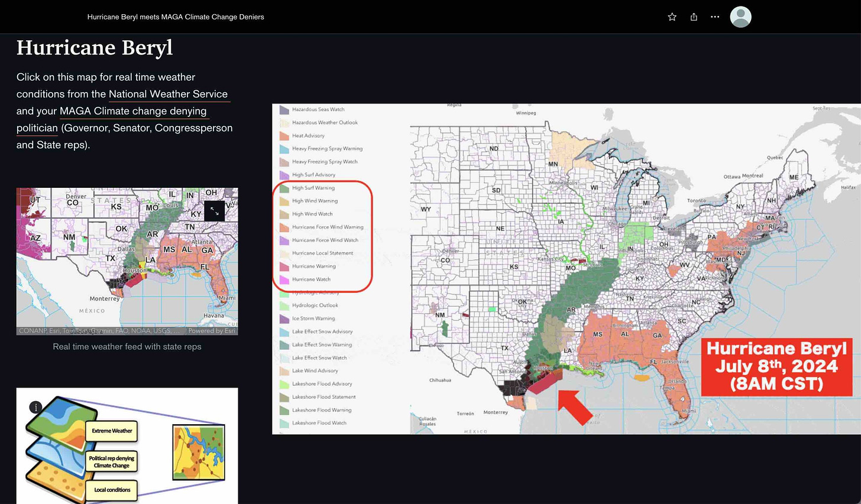Click Lake Effect Snow Watch legend row
This screenshot has height=504, width=861.
click(x=313, y=357)
